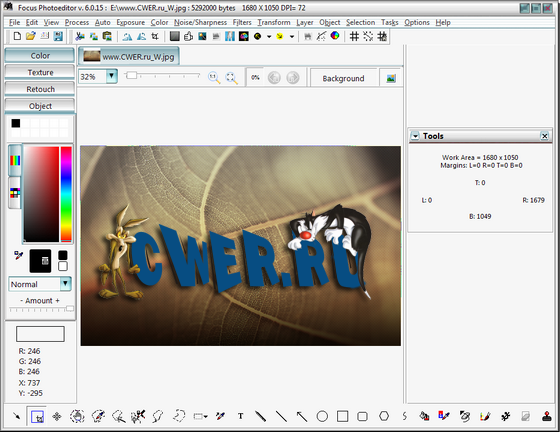This screenshot has height=432, width=560.
Task: Open the 32% zoom level dropdown
Action: [x=112, y=76]
